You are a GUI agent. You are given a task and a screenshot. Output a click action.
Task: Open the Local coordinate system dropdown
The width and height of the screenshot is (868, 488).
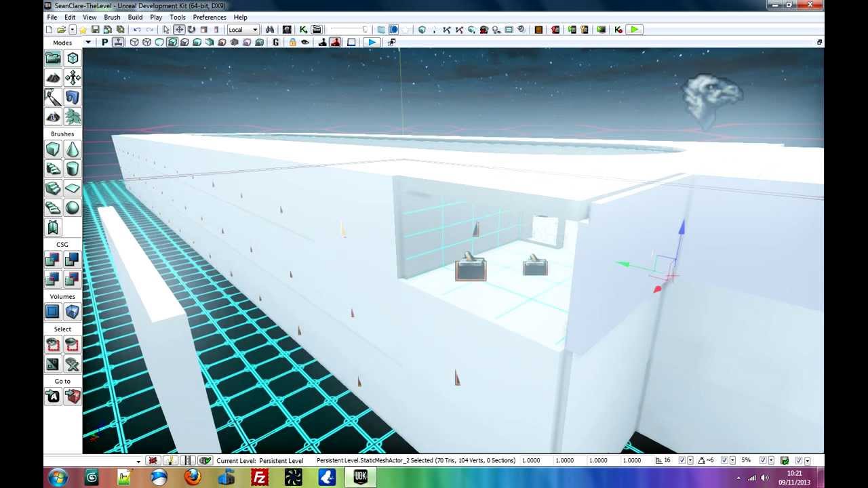(x=243, y=30)
